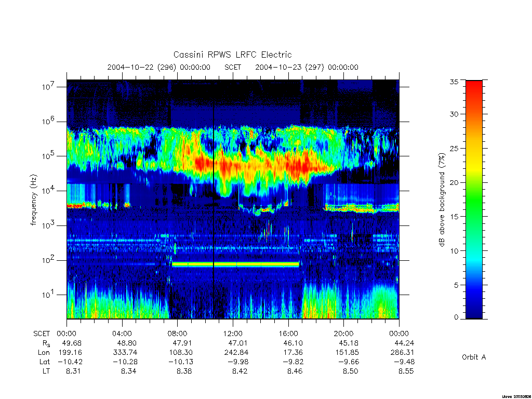Click the 'Orbit A' label

coord(474,357)
